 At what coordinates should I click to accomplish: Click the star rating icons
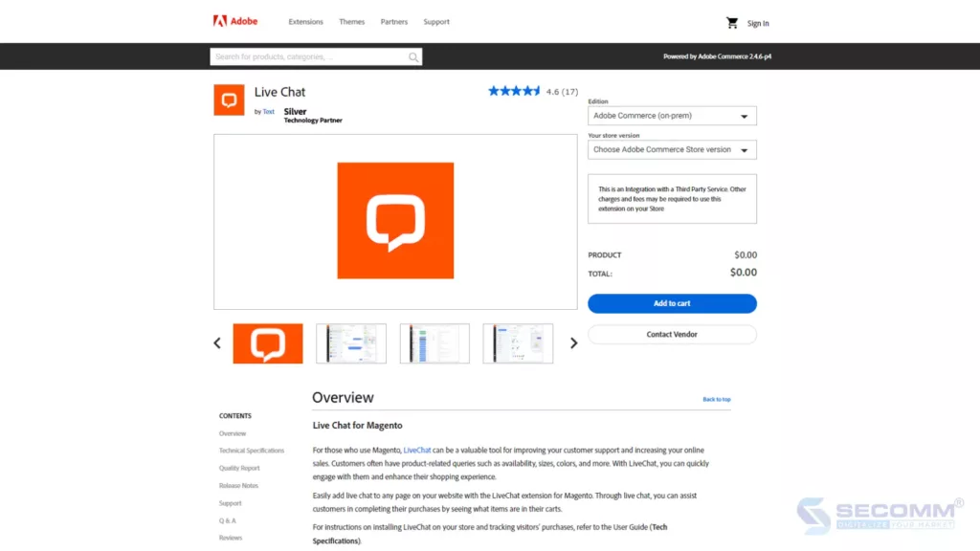[x=514, y=91]
